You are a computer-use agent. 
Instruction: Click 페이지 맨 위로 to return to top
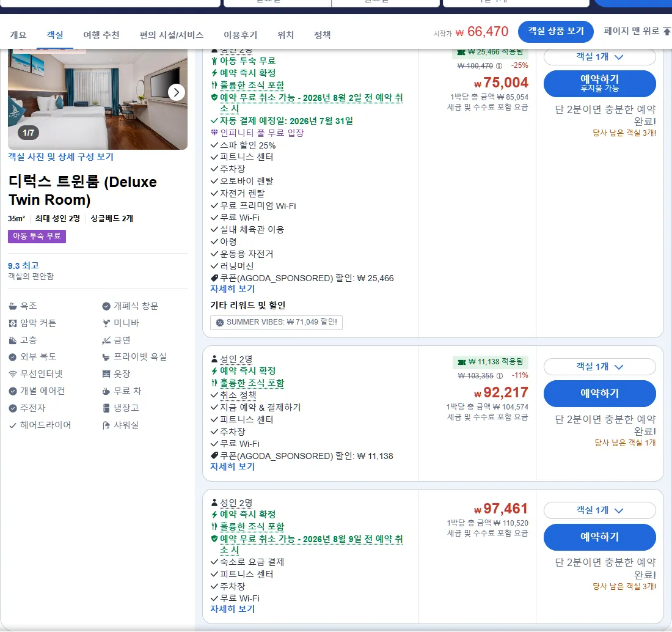coord(637,31)
